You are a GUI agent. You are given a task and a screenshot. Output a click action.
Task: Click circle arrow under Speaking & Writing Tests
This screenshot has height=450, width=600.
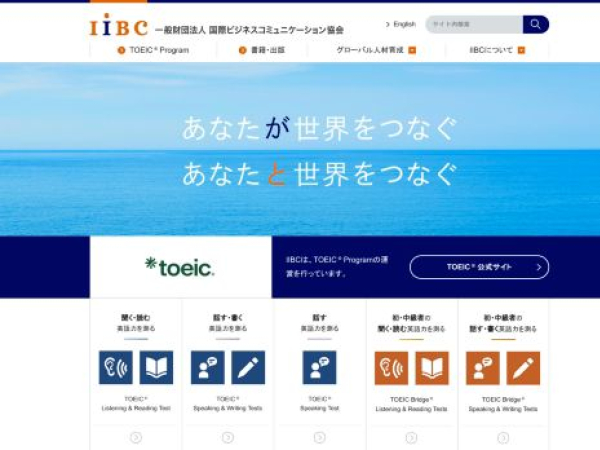click(x=228, y=437)
